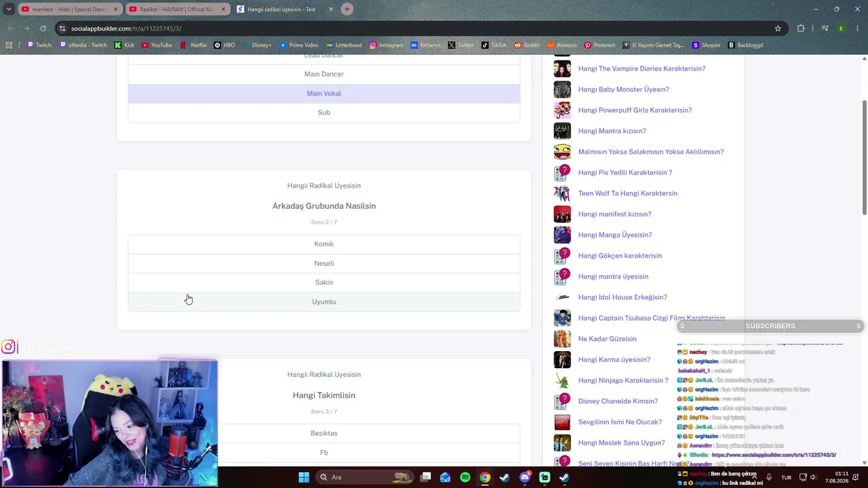Open the Netflix bookmark
This screenshot has height=488, width=868.
click(x=194, y=45)
